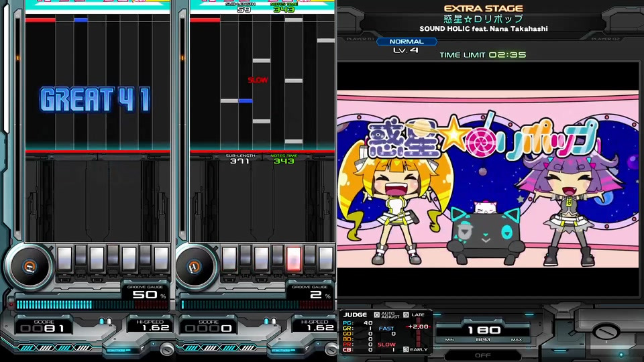This screenshot has width=644, height=362.
Task: Click the blue note falling in left playfield
Action: (x=81, y=19)
